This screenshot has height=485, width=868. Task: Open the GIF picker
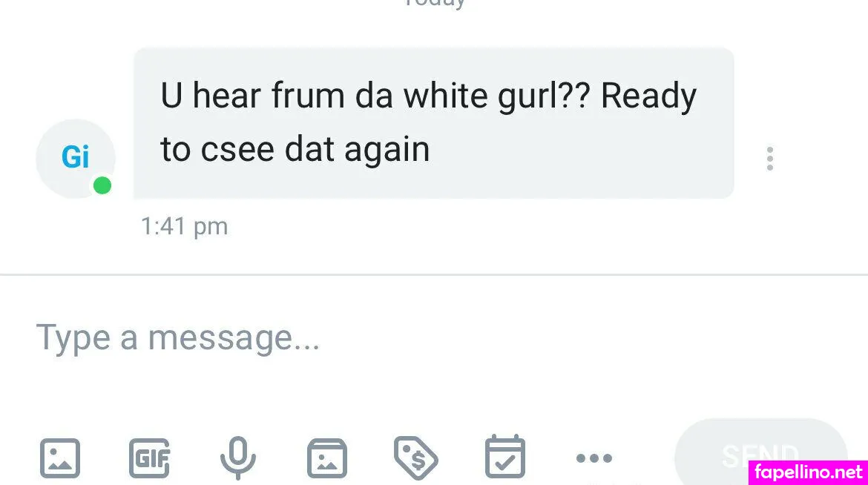(x=149, y=458)
